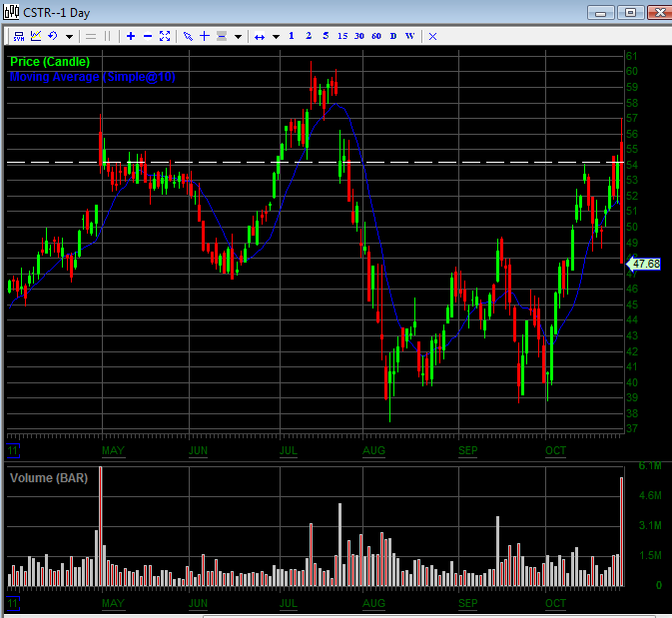Click the 1.5M volume scale value
The height and width of the screenshot is (618, 672).
[x=650, y=555]
